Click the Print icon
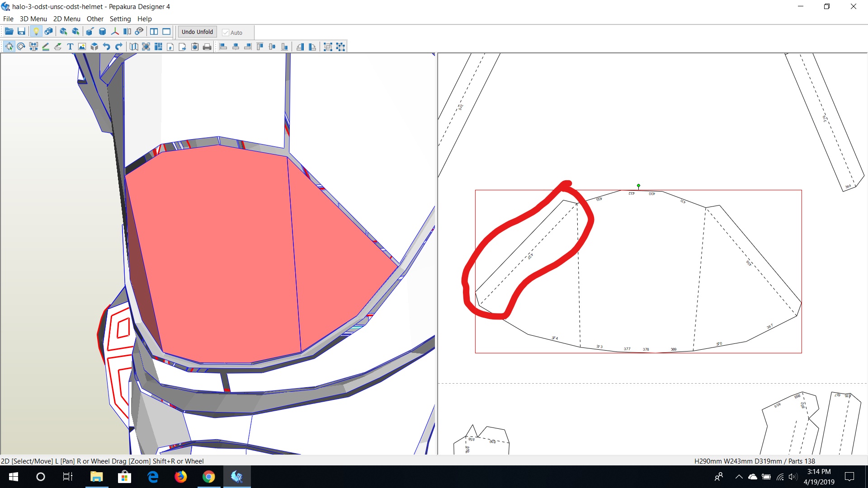868x488 pixels. (x=207, y=47)
